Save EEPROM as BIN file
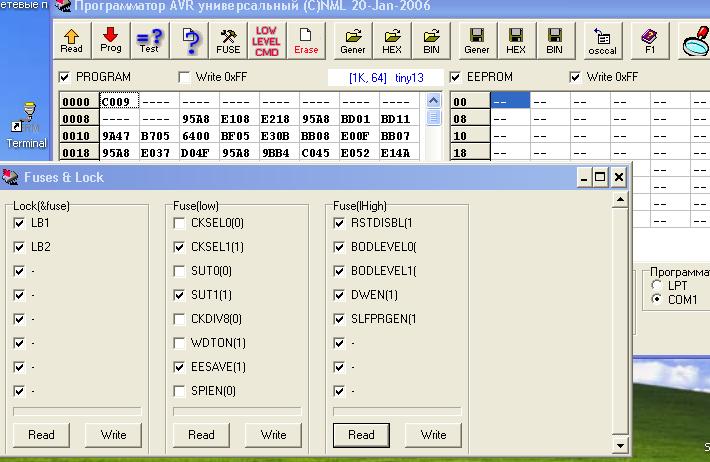This screenshot has width=710, height=462. (554, 40)
